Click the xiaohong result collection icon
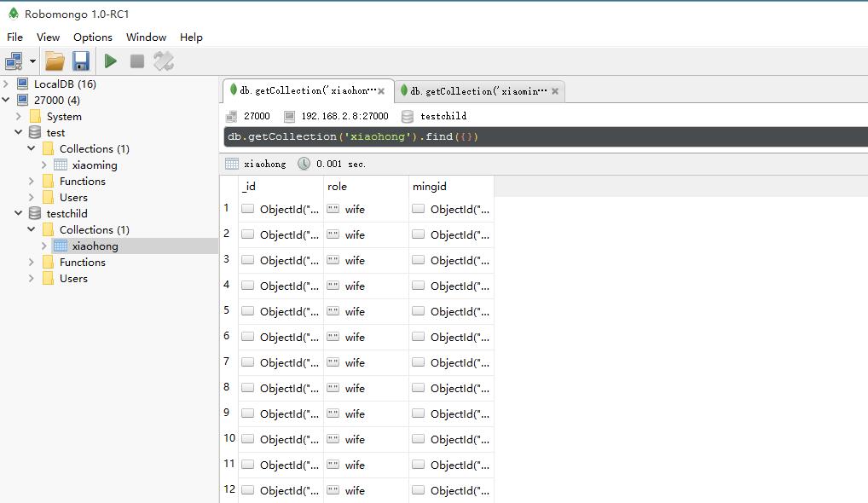Screen dimensions: 868x503 point(232,164)
